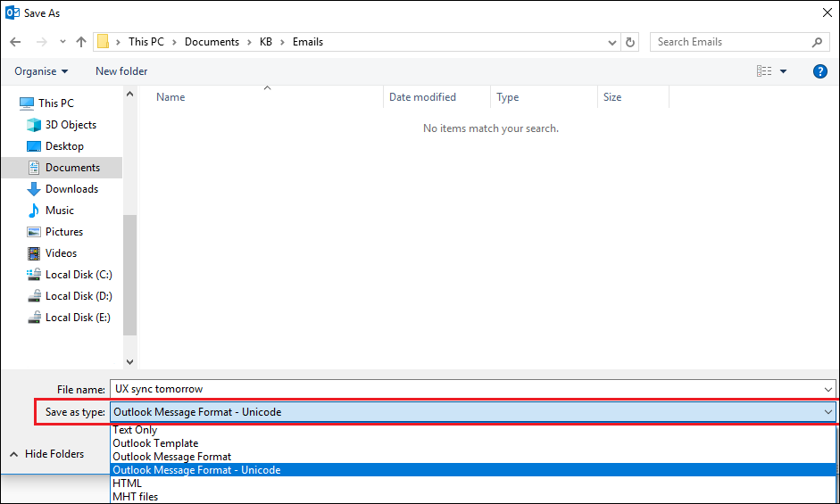Screen dimensions: 840x504
Task: Click the Pictures icon in sidebar
Action: [34, 232]
